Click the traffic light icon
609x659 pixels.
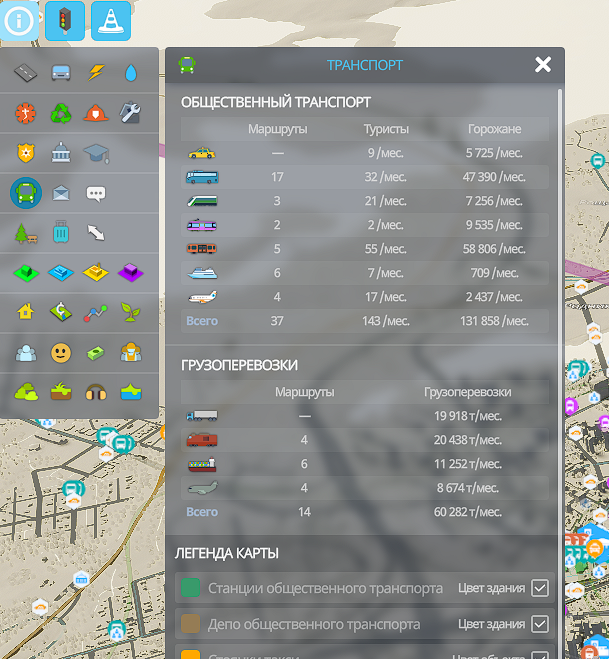(65, 20)
